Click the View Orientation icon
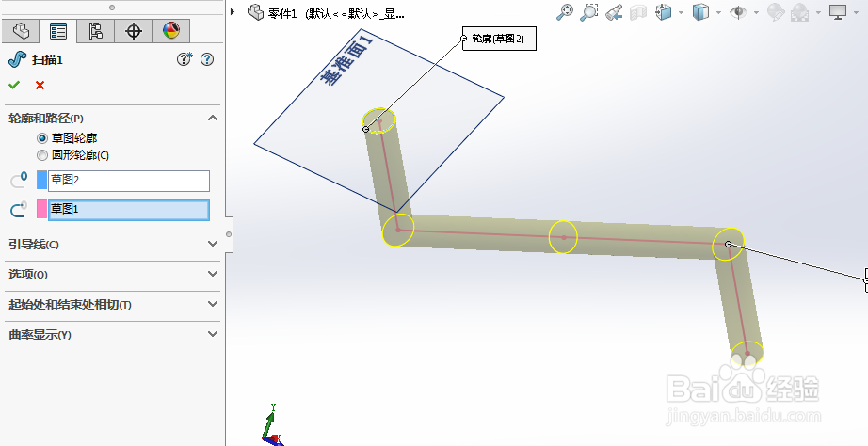The width and height of the screenshot is (868, 446). (663, 12)
